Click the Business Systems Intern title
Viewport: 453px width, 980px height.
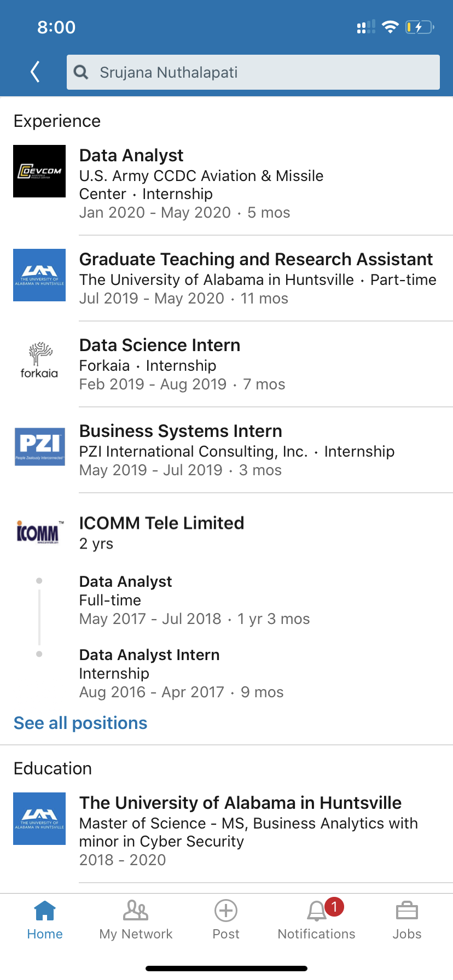point(181,431)
